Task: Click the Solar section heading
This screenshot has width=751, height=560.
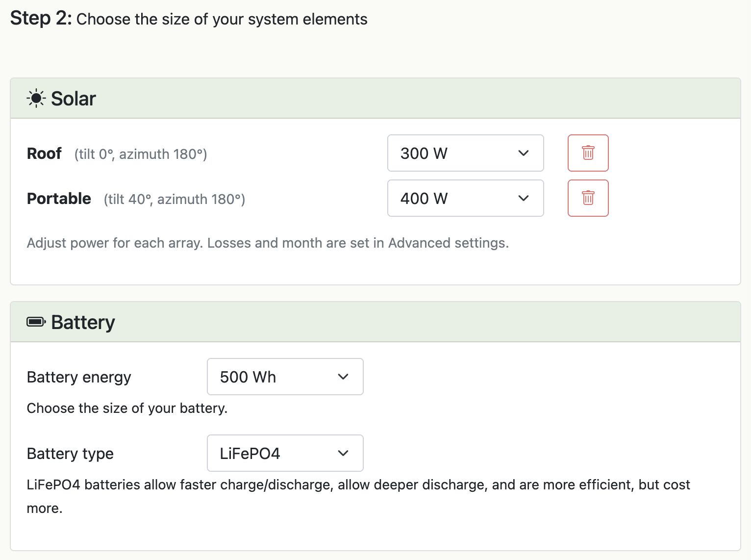Action: point(74,99)
